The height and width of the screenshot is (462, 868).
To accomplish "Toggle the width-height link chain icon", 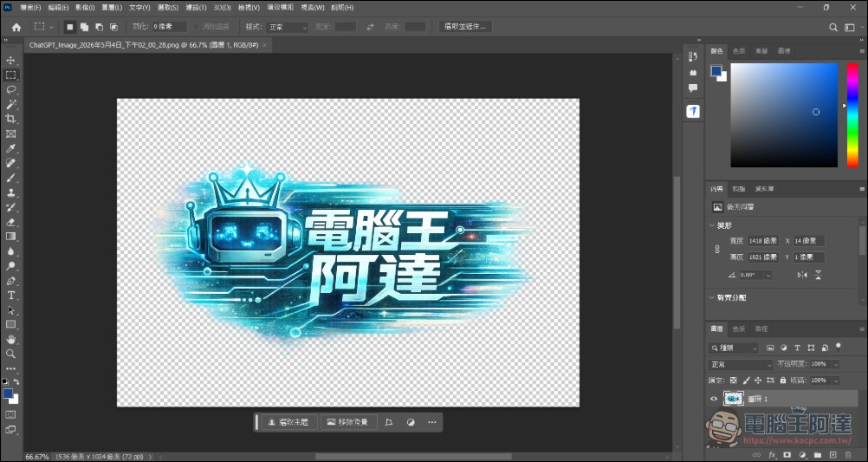I will point(717,250).
